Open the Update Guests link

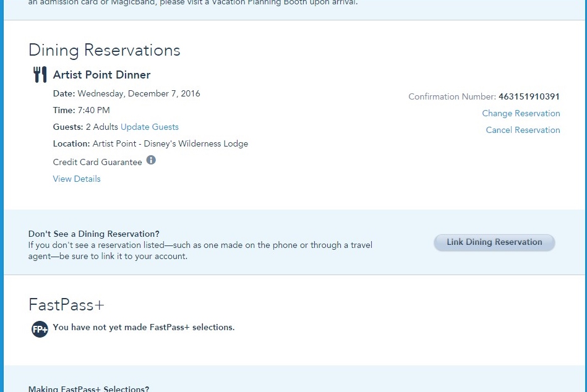point(149,127)
